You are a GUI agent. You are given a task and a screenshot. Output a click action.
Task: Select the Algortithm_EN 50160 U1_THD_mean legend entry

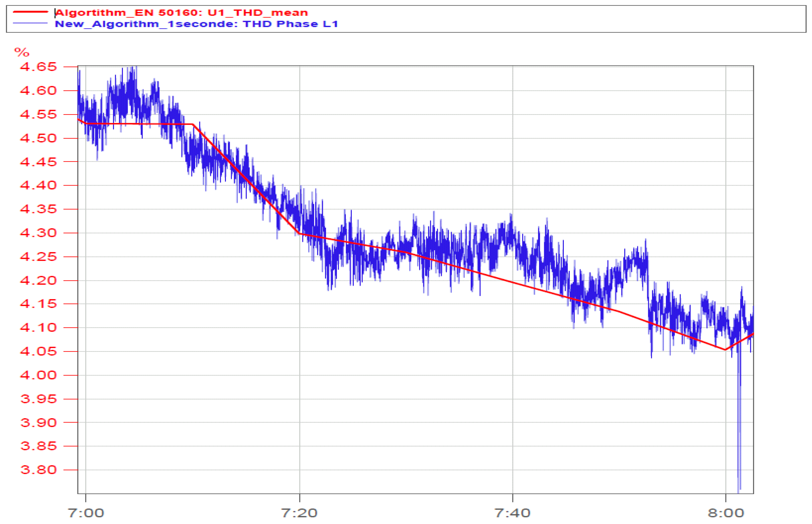(181, 13)
